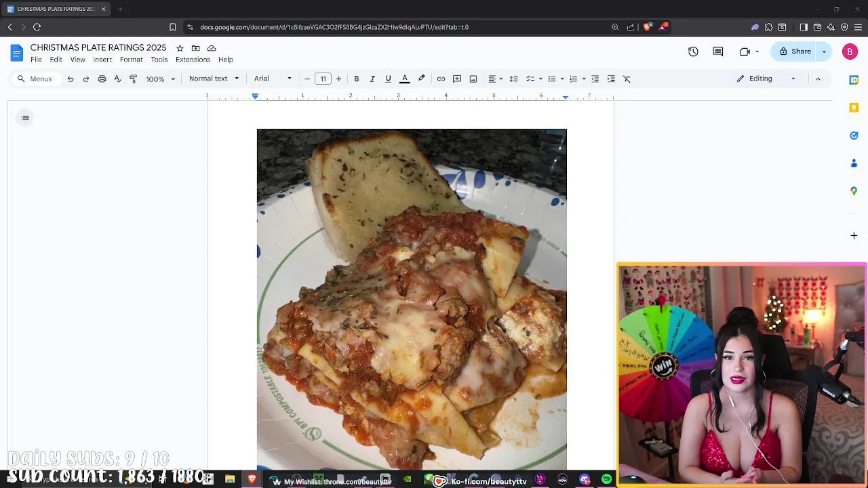The height and width of the screenshot is (488, 868).
Task: Open the text alignment dropdown
Action: pyautogui.click(x=496, y=79)
